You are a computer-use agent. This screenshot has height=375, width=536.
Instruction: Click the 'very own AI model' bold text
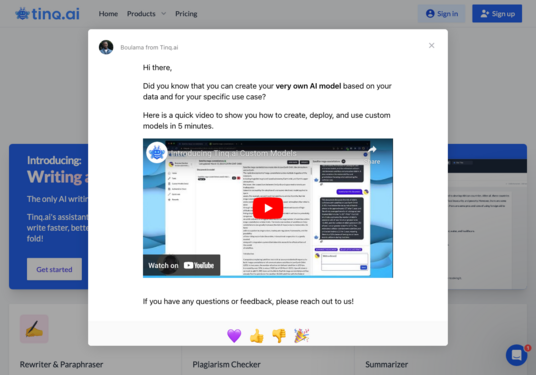[308, 86]
